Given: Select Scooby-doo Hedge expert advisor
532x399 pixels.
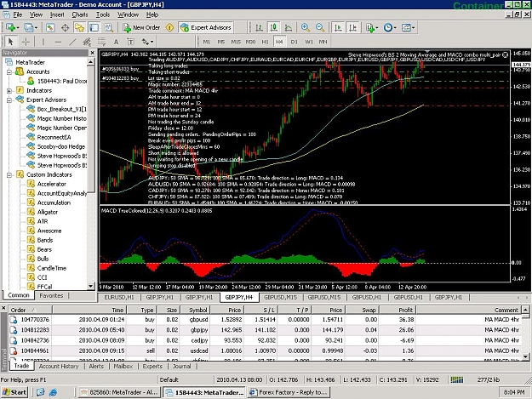Looking at the screenshot, I should tap(60, 146).
